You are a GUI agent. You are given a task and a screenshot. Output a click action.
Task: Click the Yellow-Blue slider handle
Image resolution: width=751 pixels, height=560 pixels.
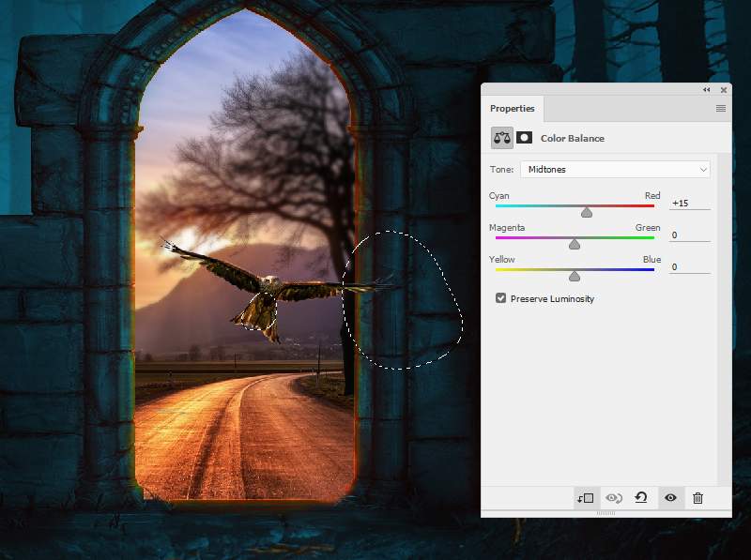[x=575, y=276]
